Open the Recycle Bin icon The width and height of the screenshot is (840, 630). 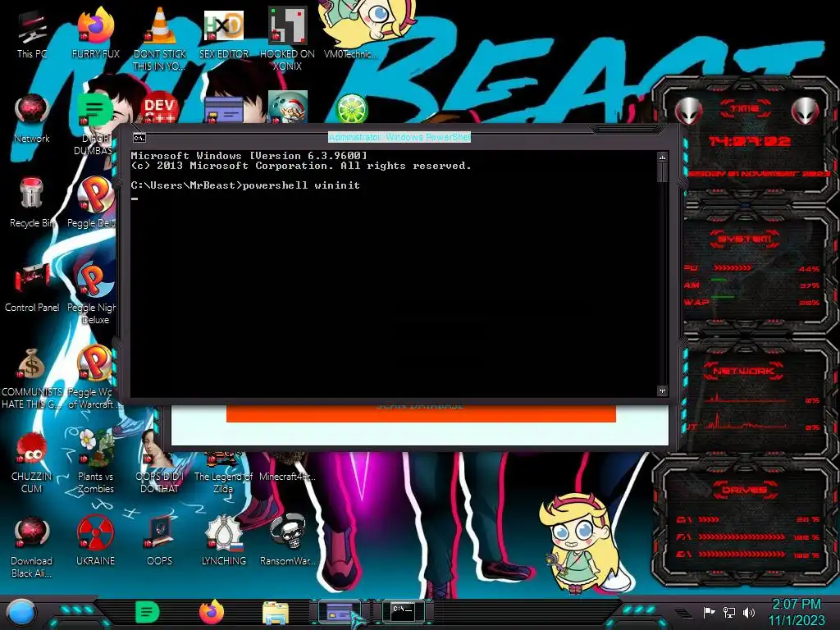coord(32,203)
